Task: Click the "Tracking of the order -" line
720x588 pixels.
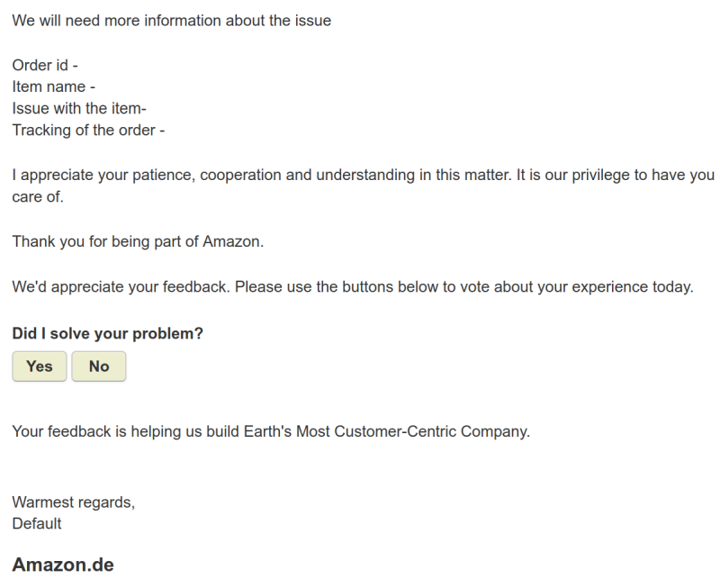Action: tap(88, 130)
